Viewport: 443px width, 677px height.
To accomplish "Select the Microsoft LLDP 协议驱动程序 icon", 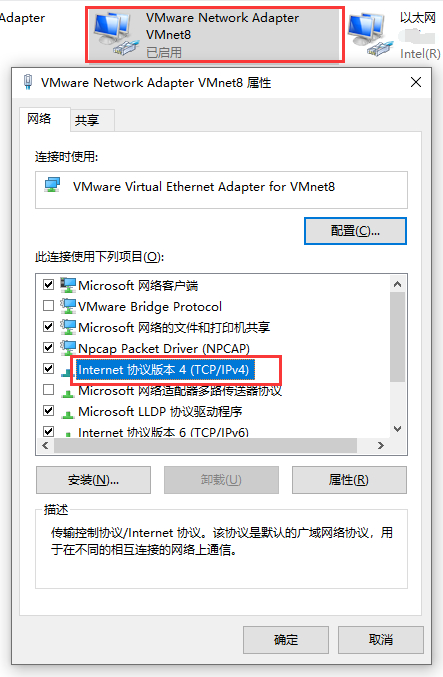I will [67, 414].
